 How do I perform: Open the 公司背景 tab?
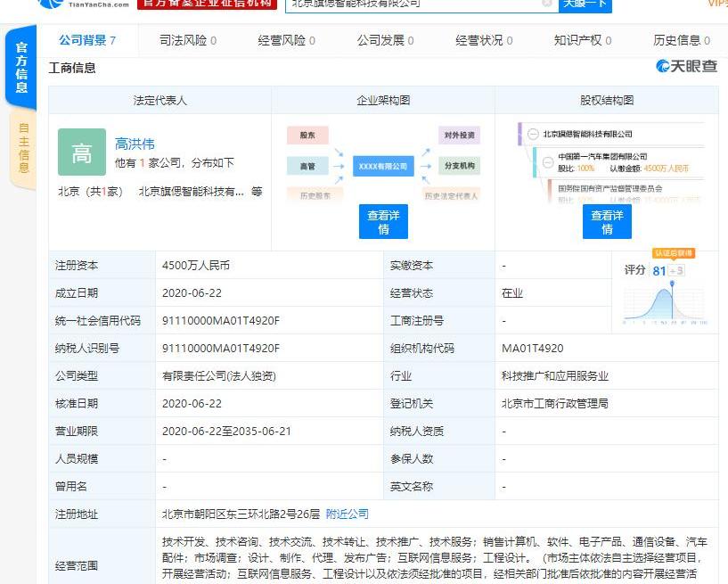[87, 40]
